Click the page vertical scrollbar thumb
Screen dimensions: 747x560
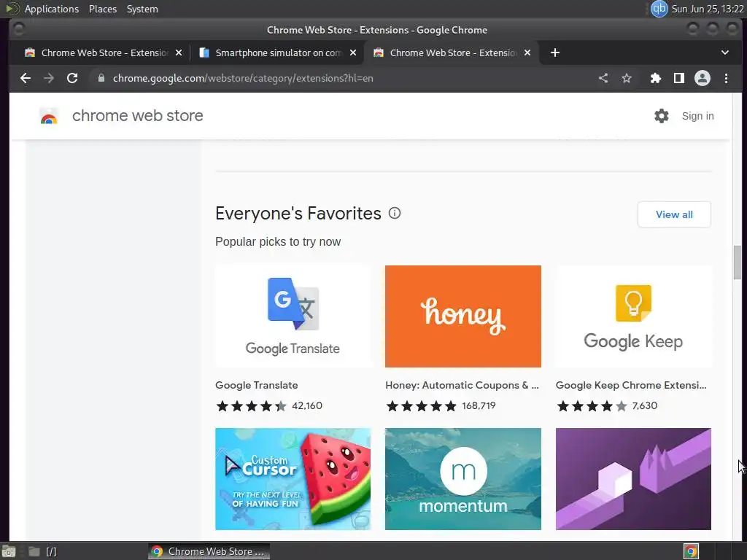pyautogui.click(x=738, y=262)
